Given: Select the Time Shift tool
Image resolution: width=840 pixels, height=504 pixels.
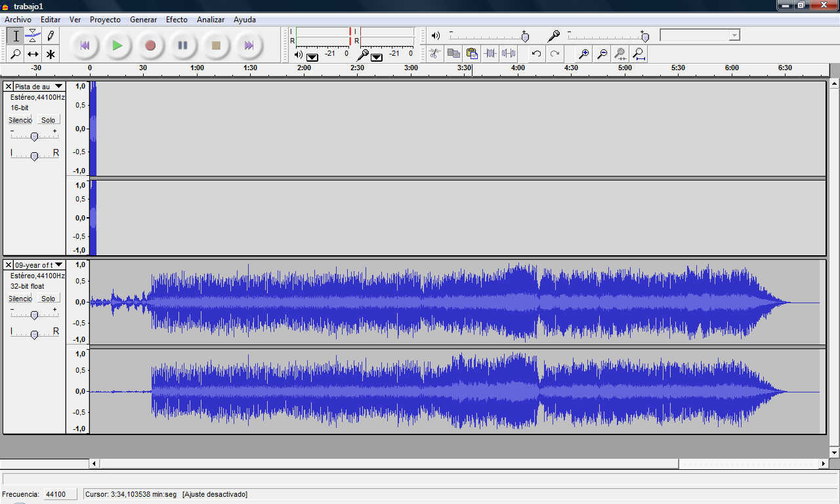Looking at the screenshot, I should pos(33,54).
